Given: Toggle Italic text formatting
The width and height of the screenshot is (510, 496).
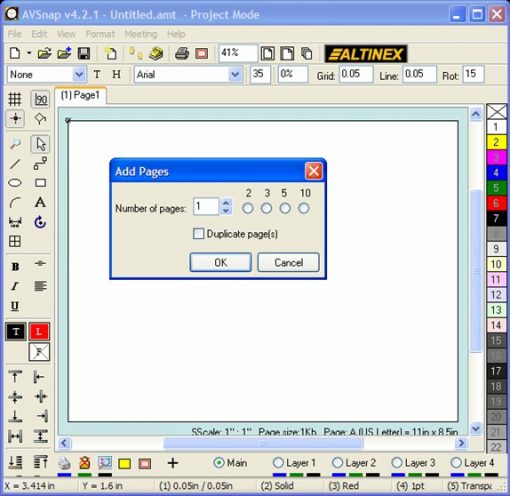Looking at the screenshot, I should 15,286.
